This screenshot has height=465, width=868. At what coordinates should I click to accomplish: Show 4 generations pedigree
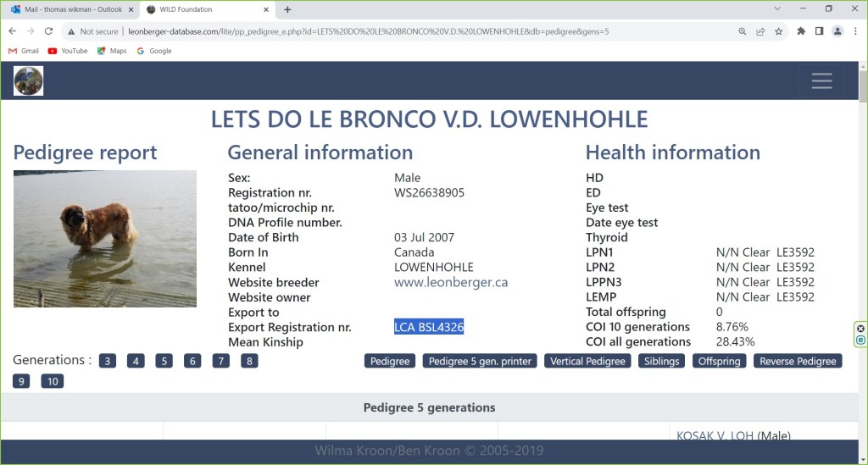click(x=136, y=361)
